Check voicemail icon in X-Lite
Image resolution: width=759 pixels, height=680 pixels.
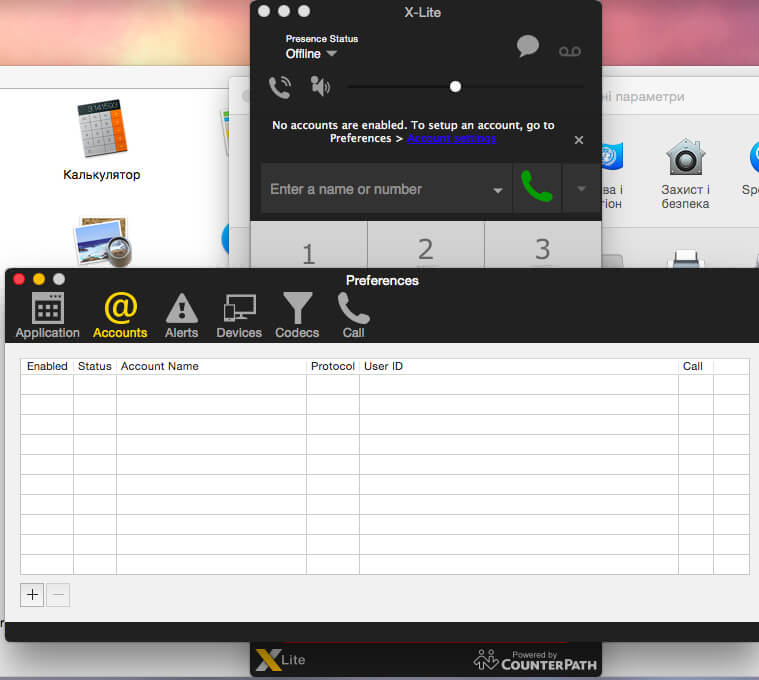570,51
